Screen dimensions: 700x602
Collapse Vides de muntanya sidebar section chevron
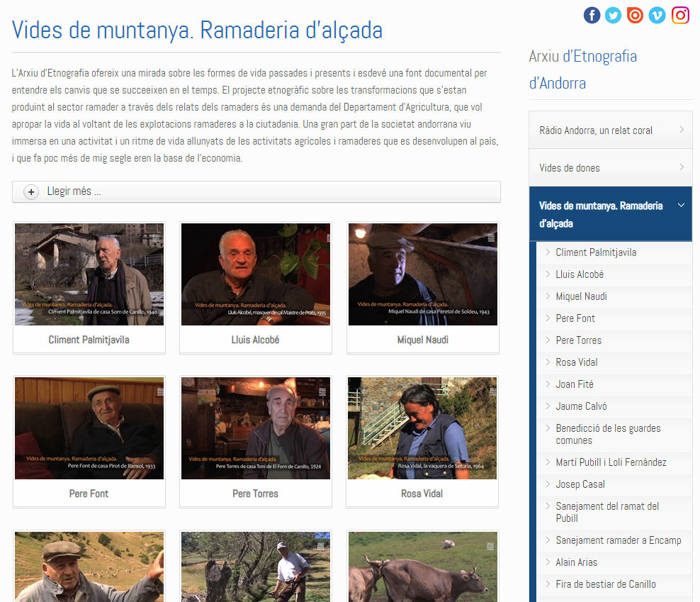pyautogui.click(x=681, y=206)
